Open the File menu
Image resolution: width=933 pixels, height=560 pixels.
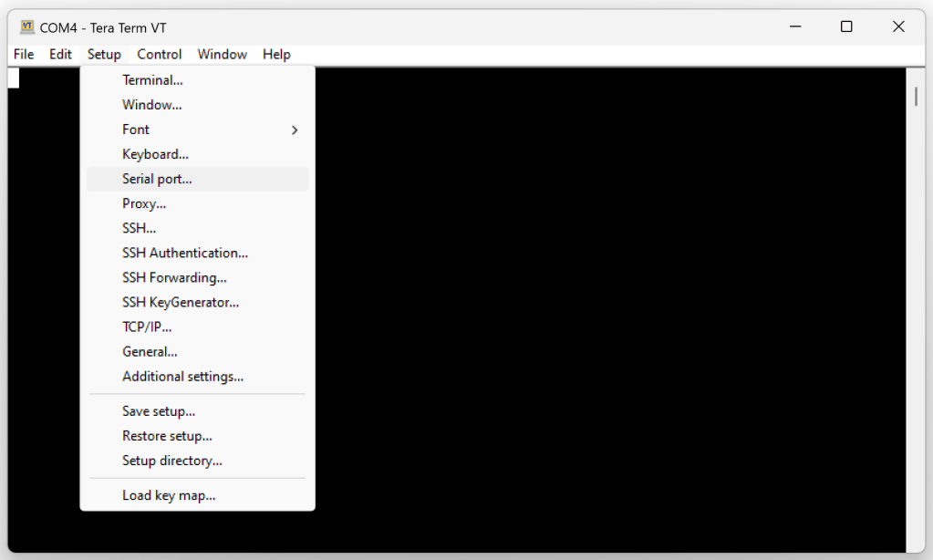point(24,55)
